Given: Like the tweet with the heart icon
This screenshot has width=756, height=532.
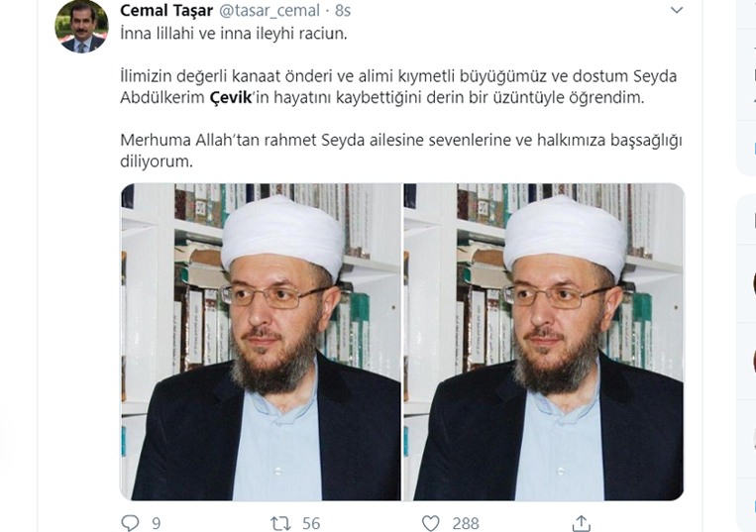Looking at the screenshot, I should point(431,523).
